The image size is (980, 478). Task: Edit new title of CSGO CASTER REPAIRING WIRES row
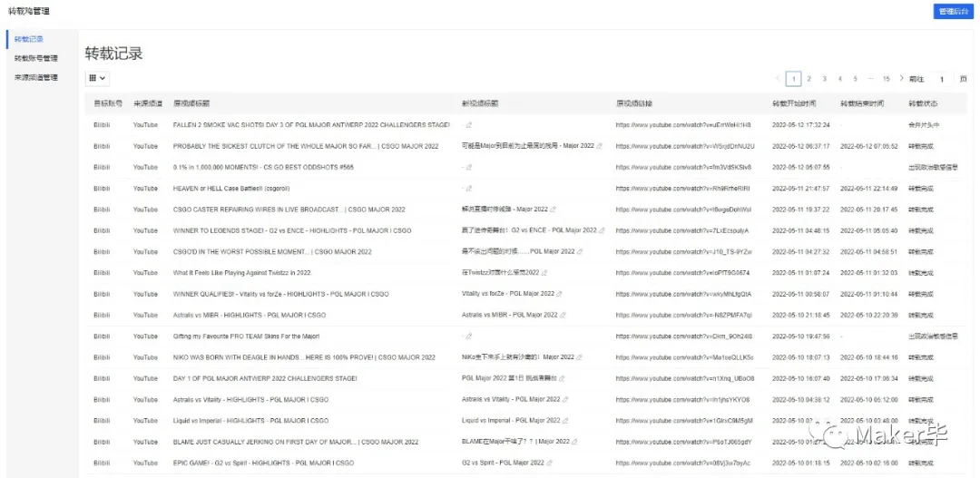[553, 210]
